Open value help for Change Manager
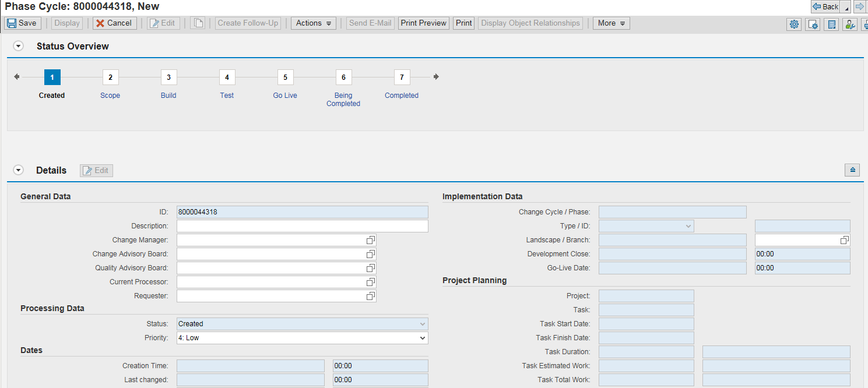The image size is (868, 388). [x=370, y=240]
